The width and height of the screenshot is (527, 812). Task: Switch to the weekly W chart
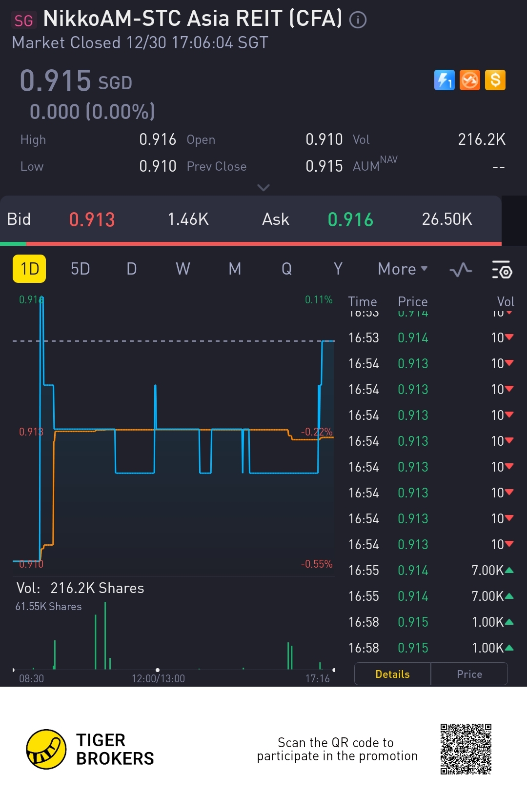[183, 269]
